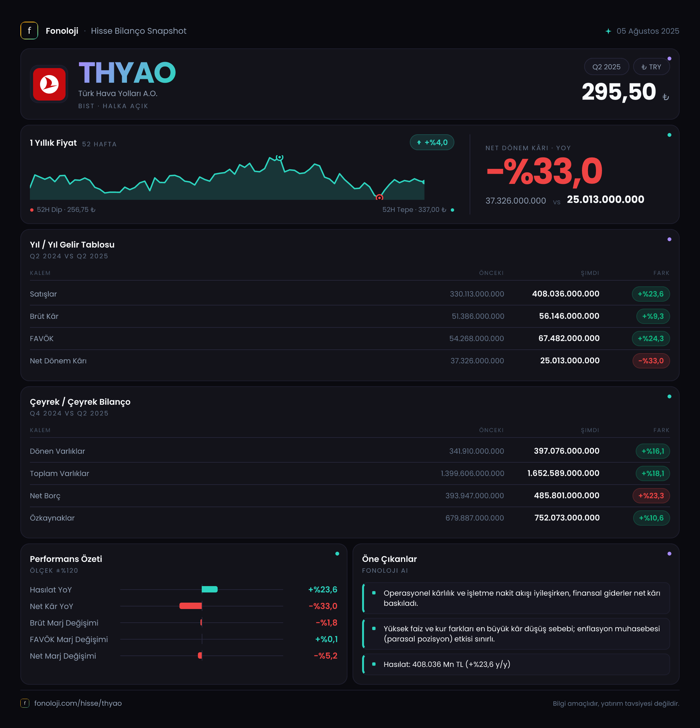Click the small Fonoloji icon in the footer

point(25,703)
